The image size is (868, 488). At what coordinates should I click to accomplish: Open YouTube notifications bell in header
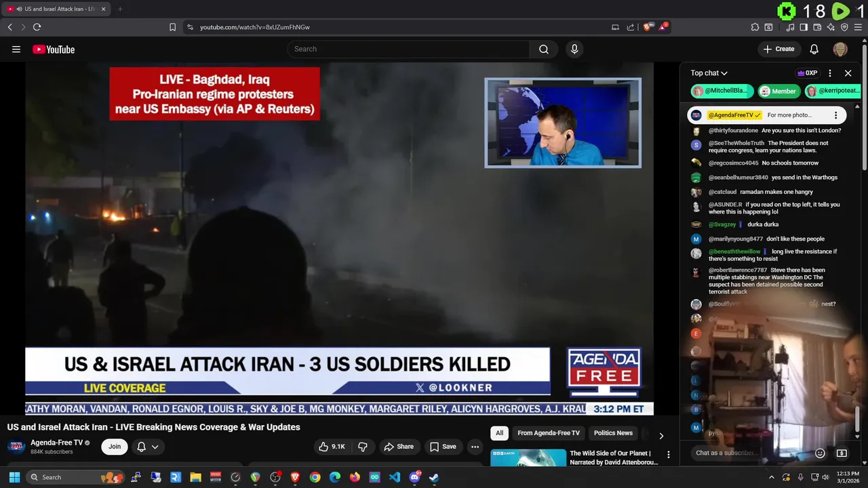[x=814, y=49]
